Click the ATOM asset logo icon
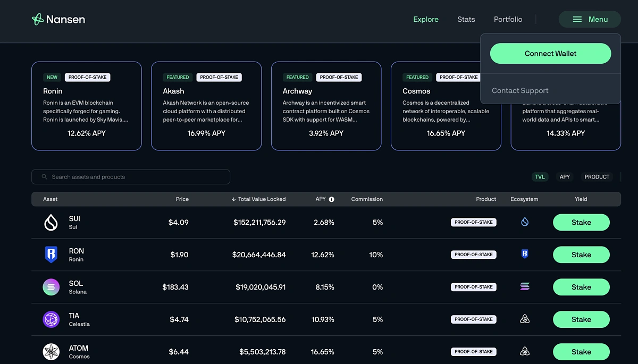This screenshot has height=364, width=638. click(x=51, y=352)
